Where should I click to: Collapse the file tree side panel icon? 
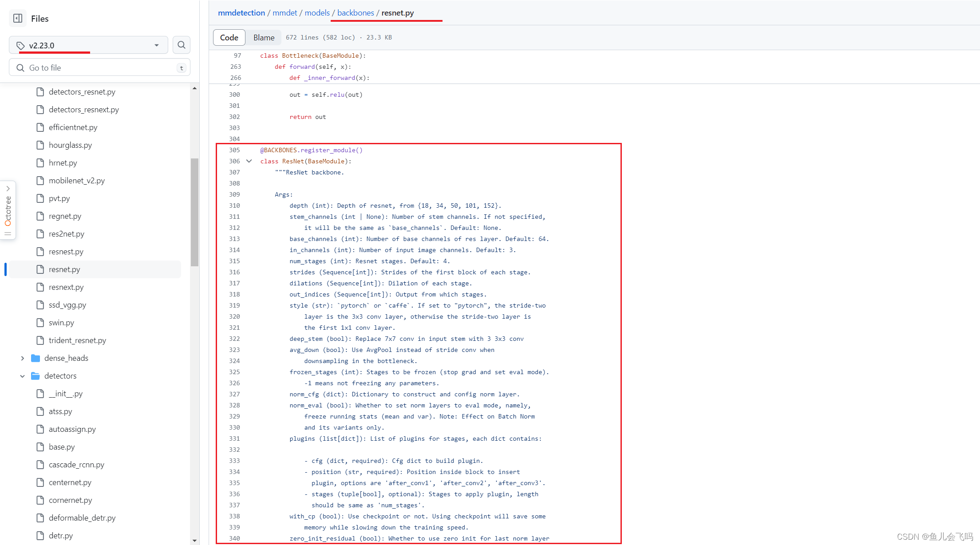[x=18, y=19]
